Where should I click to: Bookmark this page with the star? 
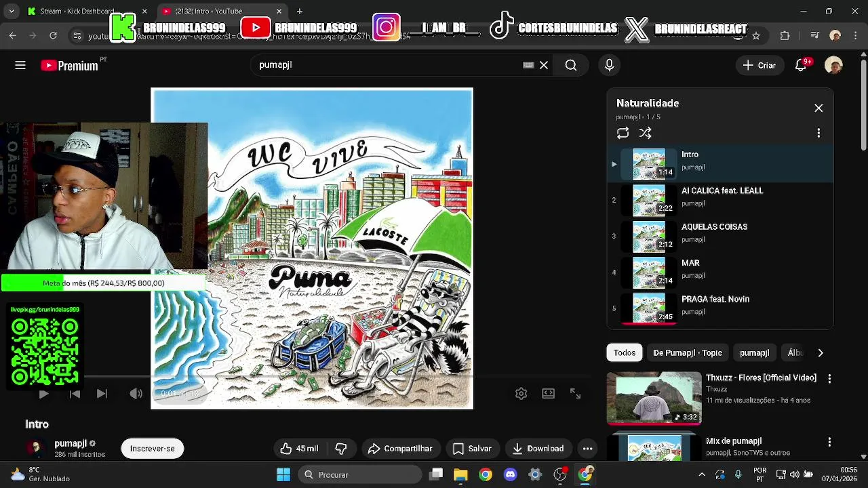click(x=756, y=35)
